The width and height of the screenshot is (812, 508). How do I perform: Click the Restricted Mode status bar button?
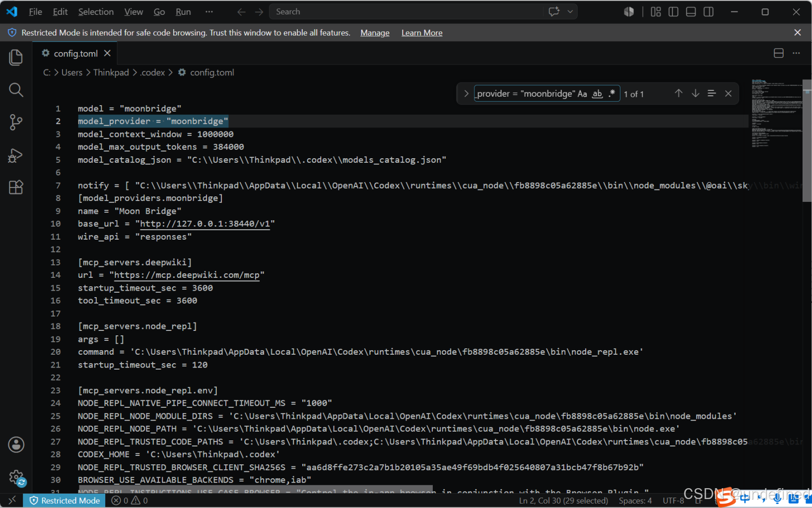pyautogui.click(x=65, y=501)
